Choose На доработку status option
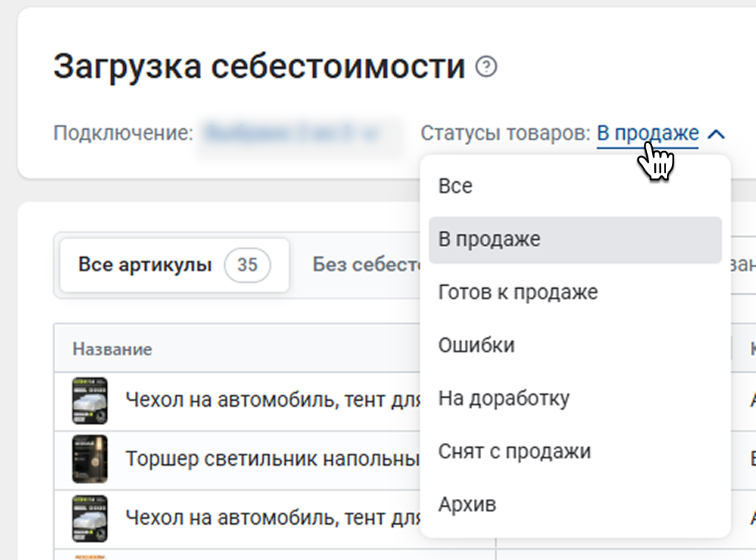 [504, 399]
